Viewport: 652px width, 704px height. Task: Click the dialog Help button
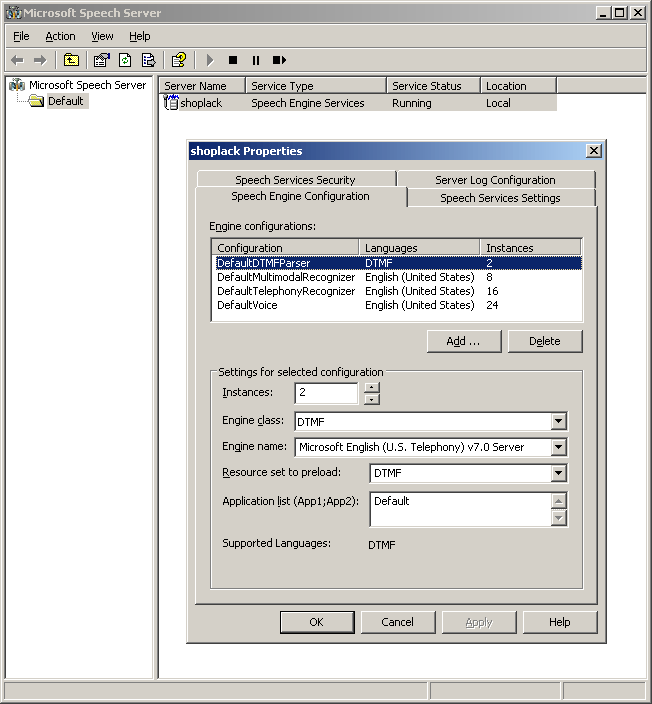(x=560, y=622)
